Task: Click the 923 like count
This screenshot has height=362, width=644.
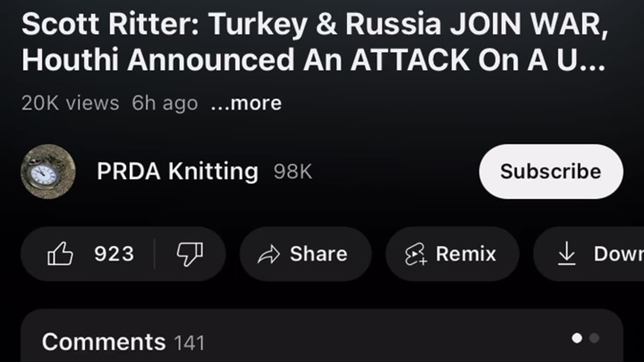Action: coord(114,254)
